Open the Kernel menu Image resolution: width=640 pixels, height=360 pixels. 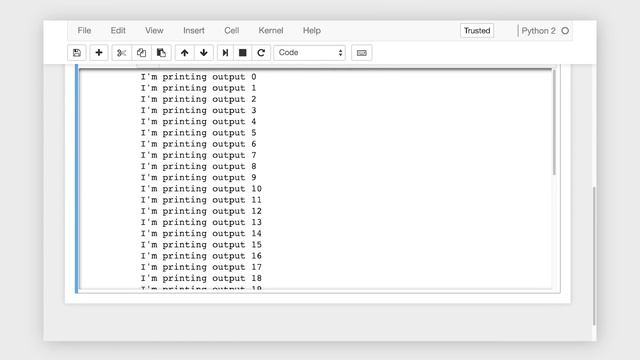point(271,31)
